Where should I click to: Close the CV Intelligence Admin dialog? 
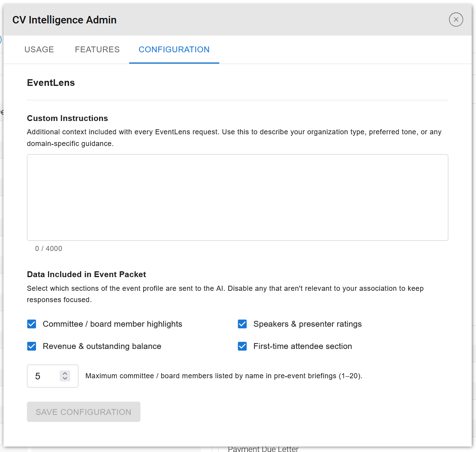[456, 20]
